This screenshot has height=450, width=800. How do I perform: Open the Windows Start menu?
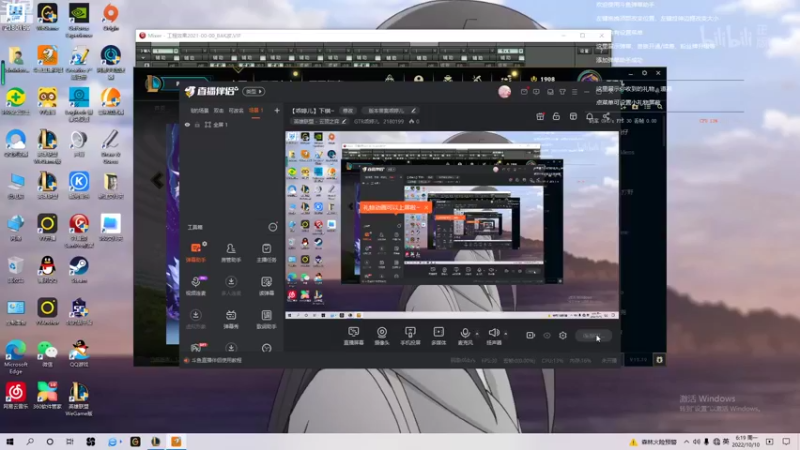pos(10,442)
